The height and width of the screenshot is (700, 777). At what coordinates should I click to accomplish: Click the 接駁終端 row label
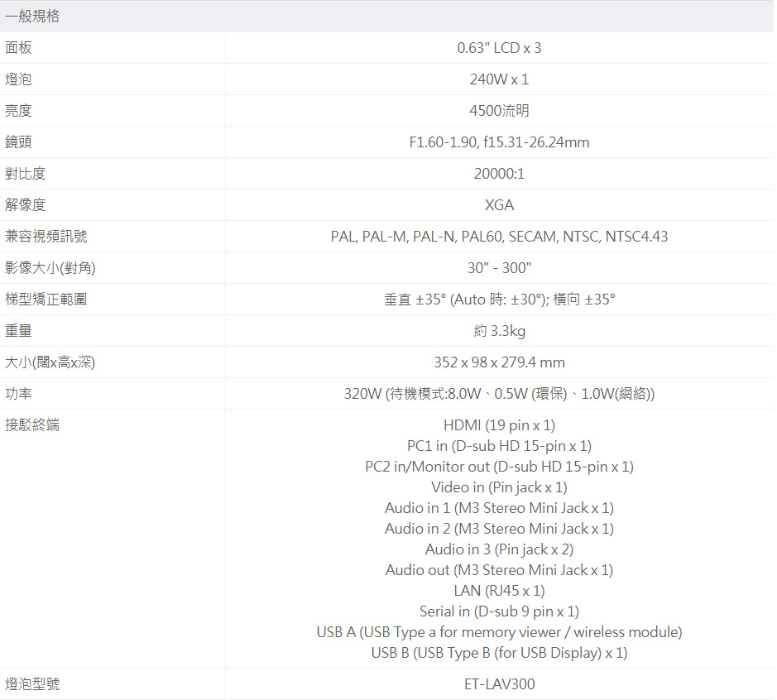pyautogui.click(x=32, y=426)
